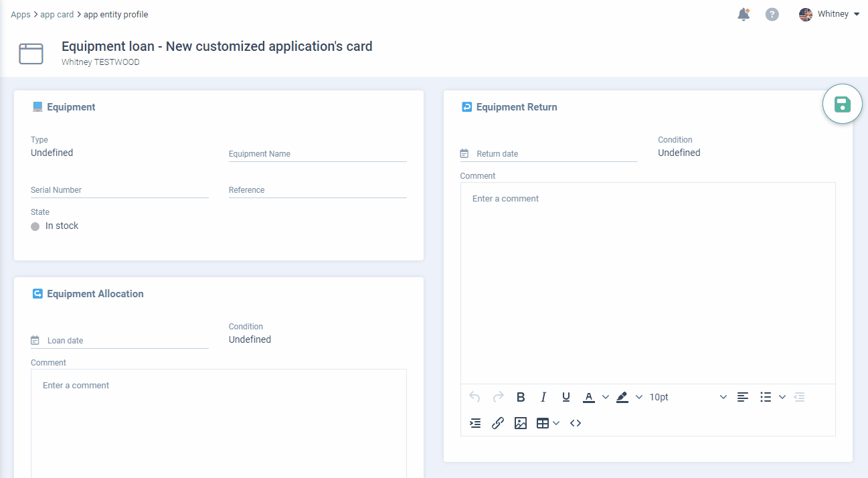Screen dimensions: 868x478
Task: Click the Whitney TESTWOOD subtitle
Action: point(100,62)
